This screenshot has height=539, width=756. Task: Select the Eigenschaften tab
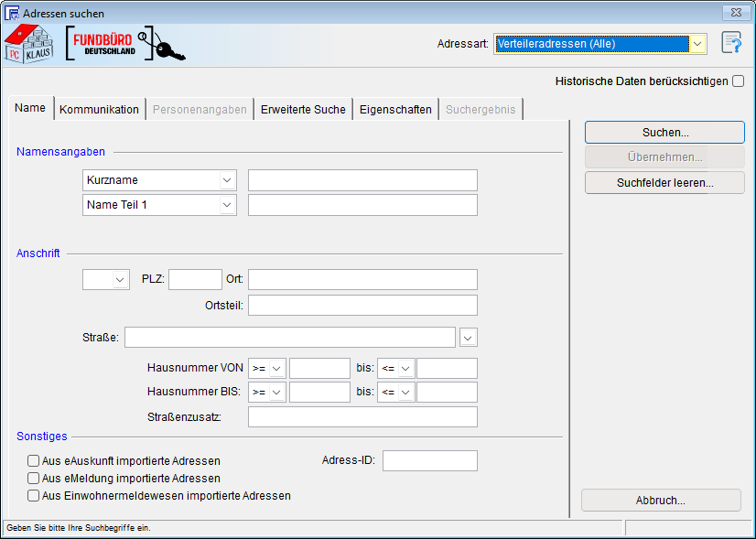point(395,110)
